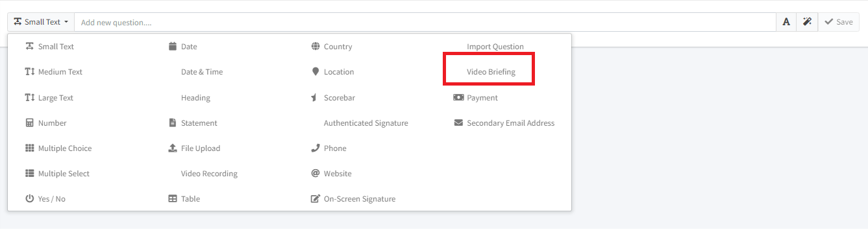
Task: Click the Save button
Action: 839,22
